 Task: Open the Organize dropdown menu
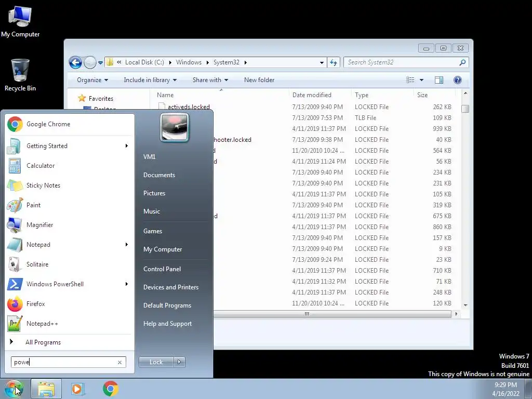[x=92, y=80]
